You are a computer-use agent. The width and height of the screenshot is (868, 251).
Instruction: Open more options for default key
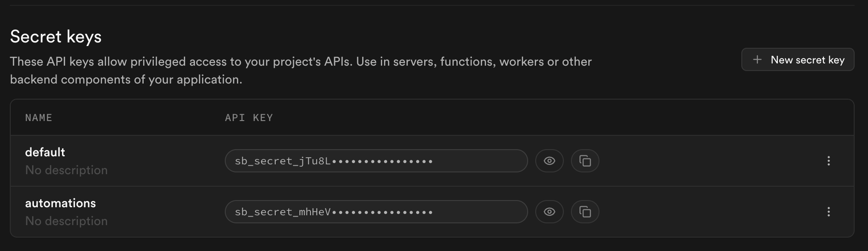(828, 161)
